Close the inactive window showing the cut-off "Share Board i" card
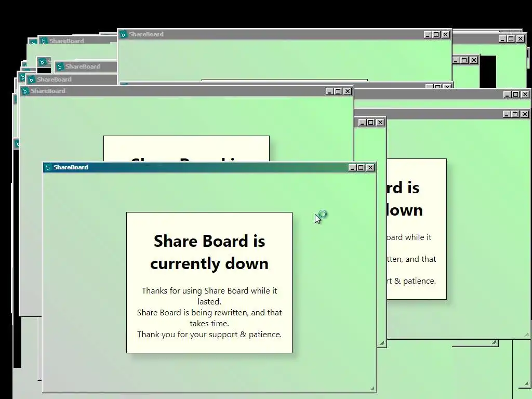 tap(348, 91)
